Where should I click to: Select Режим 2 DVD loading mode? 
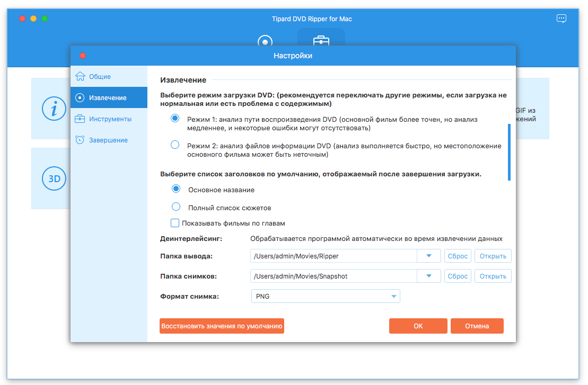[x=175, y=145]
